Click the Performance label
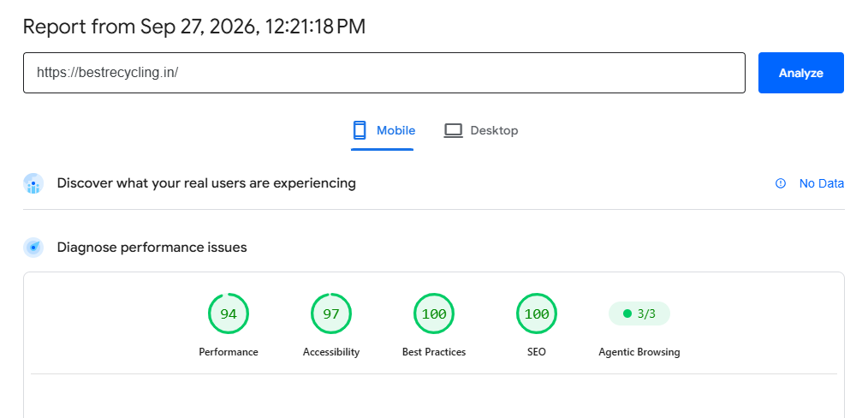This screenshot has width=868, height=418. pyautogui.click(x=229, y=352)
